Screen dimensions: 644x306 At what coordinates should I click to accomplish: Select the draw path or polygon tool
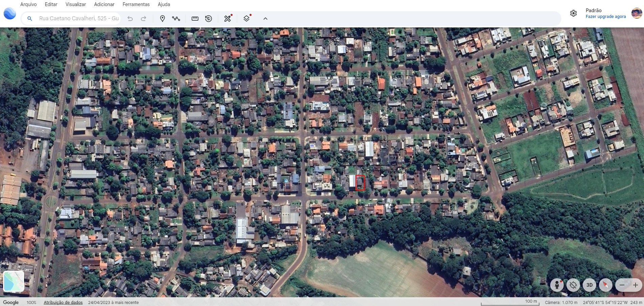coord(176,19)
